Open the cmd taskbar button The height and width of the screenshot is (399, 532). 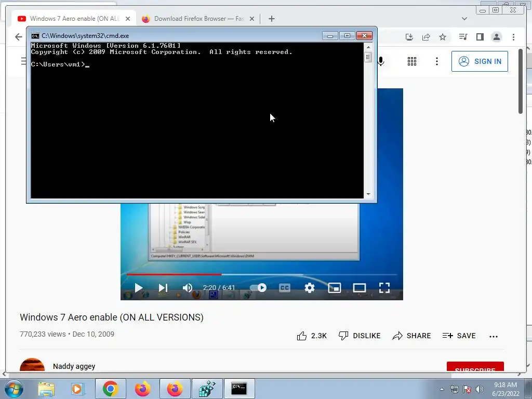tap(239, 389)
